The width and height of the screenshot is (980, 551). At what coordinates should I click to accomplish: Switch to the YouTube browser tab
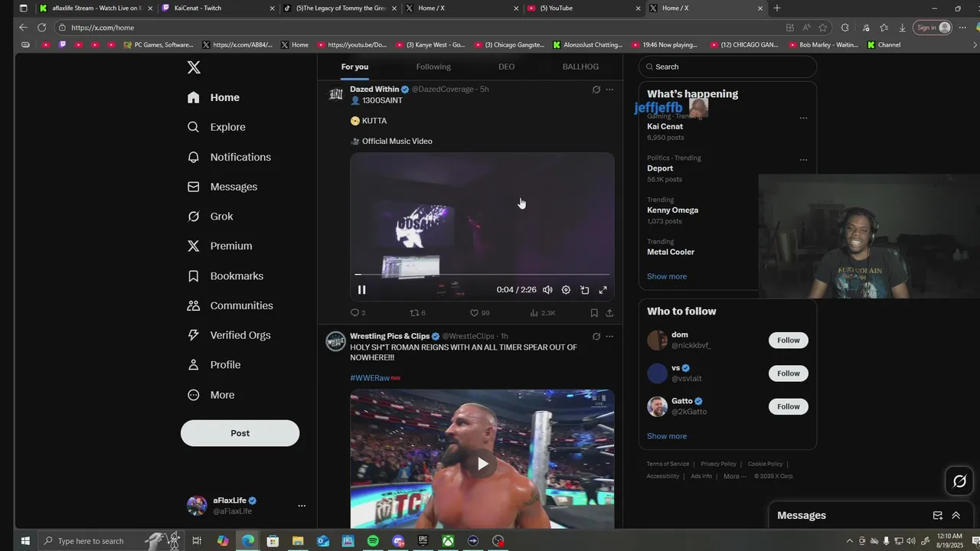coord(584,8)
